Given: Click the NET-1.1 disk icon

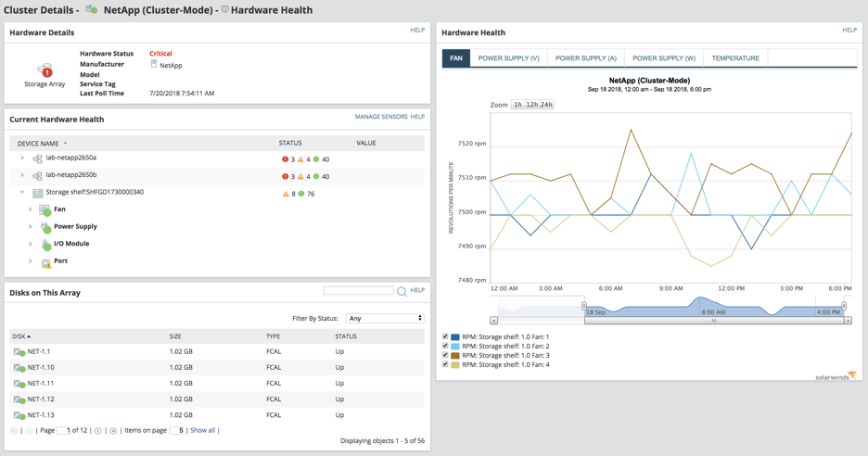Looking at the screenshot, I should (x=19, y=352).
